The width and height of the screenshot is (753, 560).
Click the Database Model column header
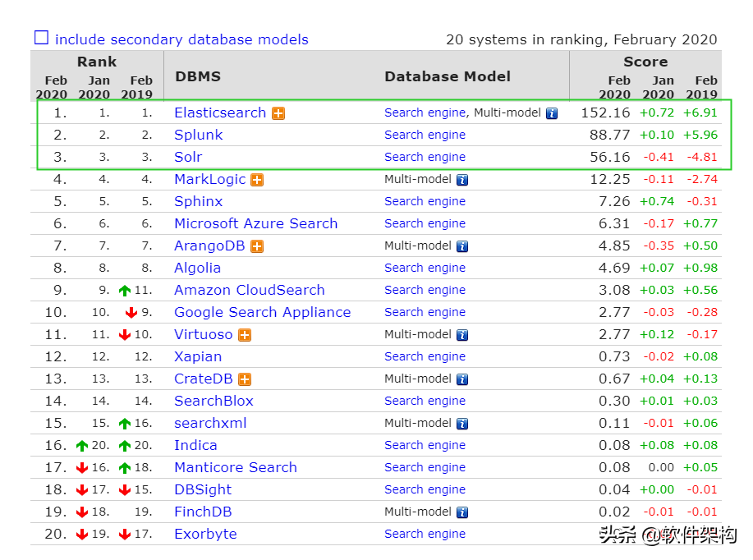(x=447, y=76)
